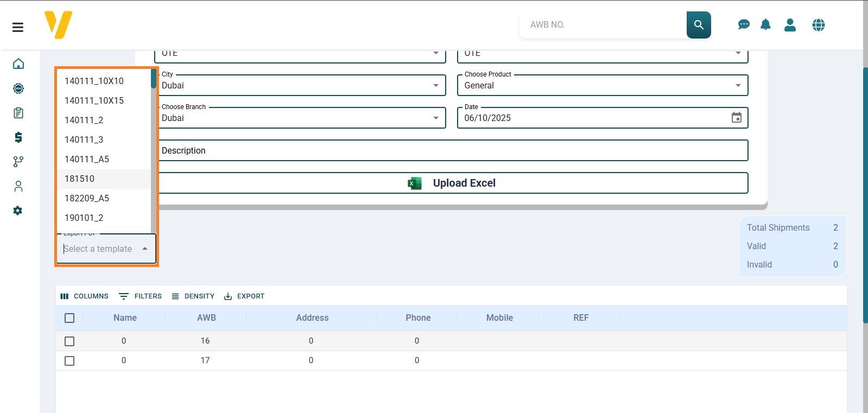Open the dollar sign sidebar icon

(x=18, y=137)
